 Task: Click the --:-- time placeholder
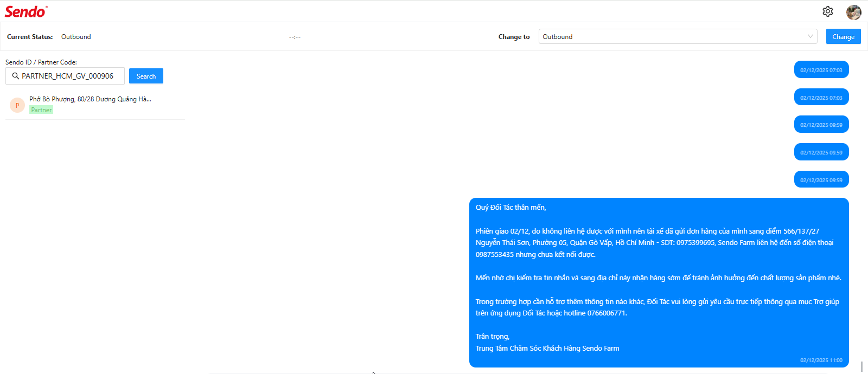(x=295, y=37)
